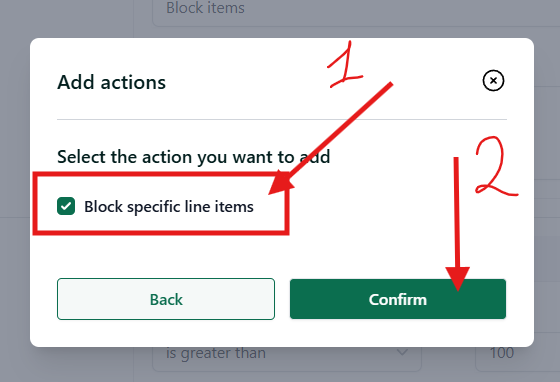560x382 pixels.
Task: Click the word 'Back' on the outlined button
Action: click(x=166, y=300)
